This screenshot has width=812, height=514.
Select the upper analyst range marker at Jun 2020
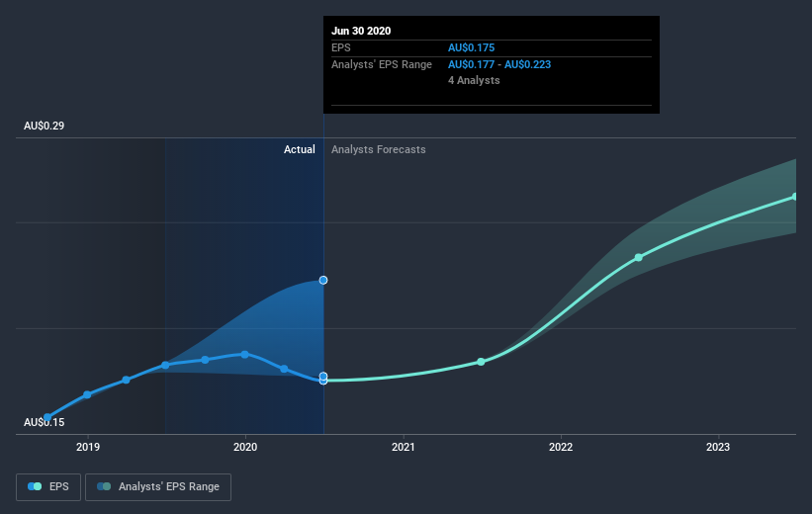click(323, 280)
